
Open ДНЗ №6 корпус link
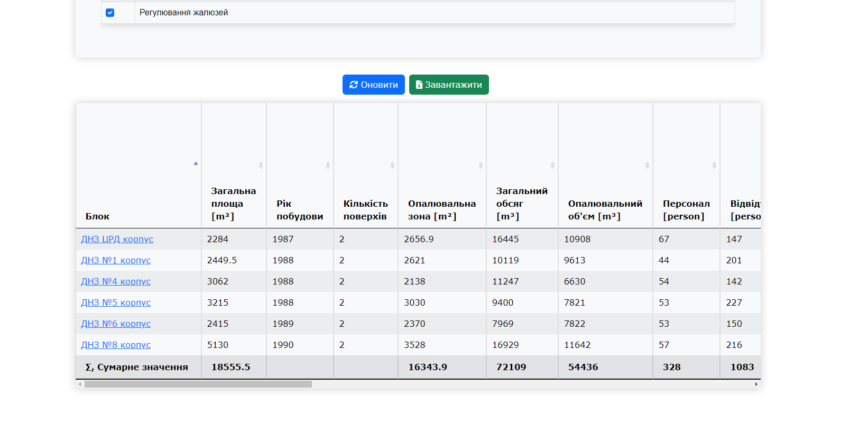coord(116,324)
